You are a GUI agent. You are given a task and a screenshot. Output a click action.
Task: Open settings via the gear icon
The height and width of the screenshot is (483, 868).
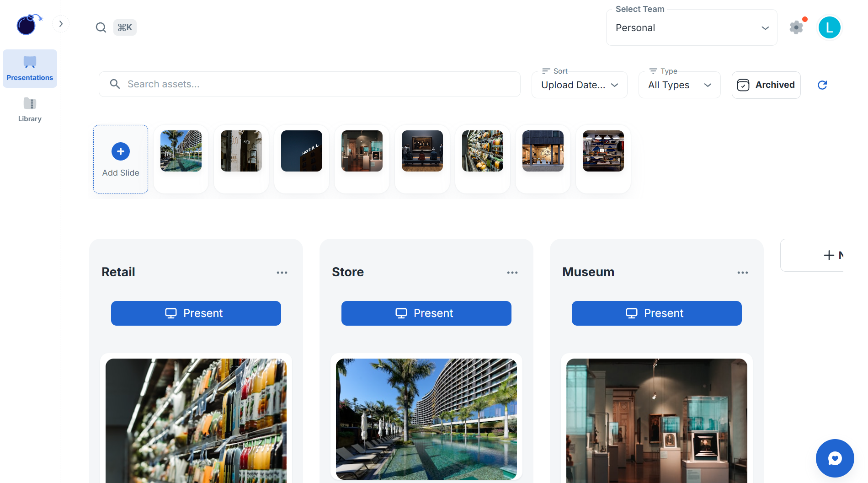pyautogui.click(x=796, y=27)
